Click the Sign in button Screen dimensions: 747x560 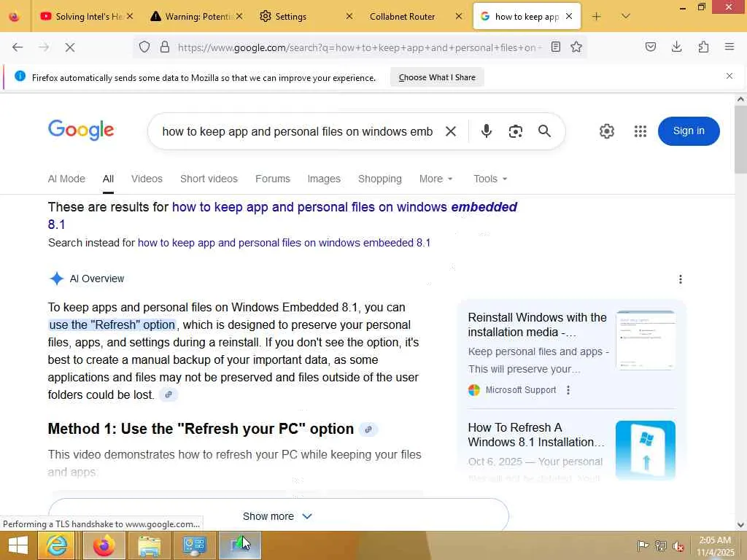click(x=689, y=131)
